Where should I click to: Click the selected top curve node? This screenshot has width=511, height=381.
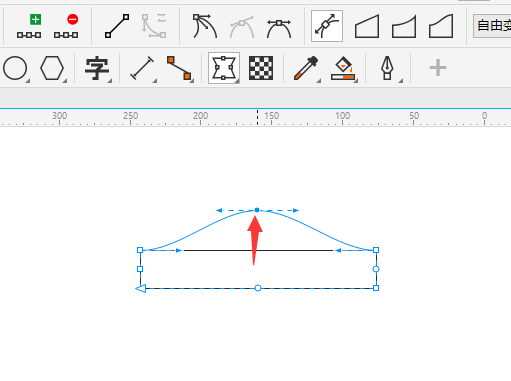tap(257, 210)
